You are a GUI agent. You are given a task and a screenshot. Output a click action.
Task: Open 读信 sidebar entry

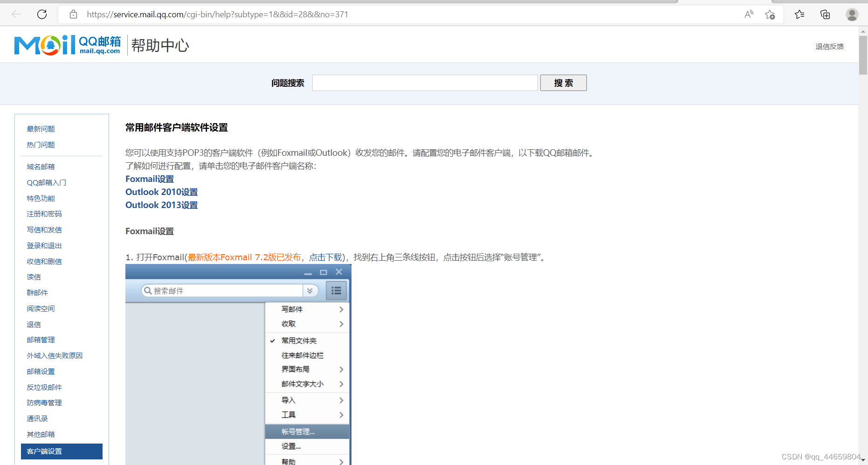point(34,277)
